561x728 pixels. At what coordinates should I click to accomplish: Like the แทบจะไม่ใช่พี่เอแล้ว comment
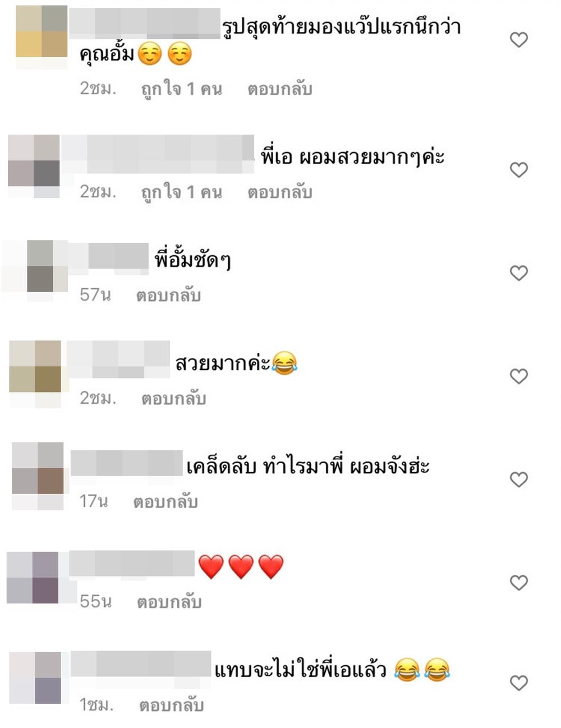point(519,683)
